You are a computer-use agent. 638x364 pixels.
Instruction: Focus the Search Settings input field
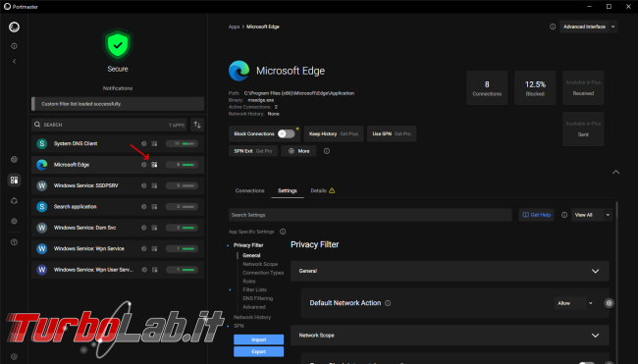[x=370, y=215]
